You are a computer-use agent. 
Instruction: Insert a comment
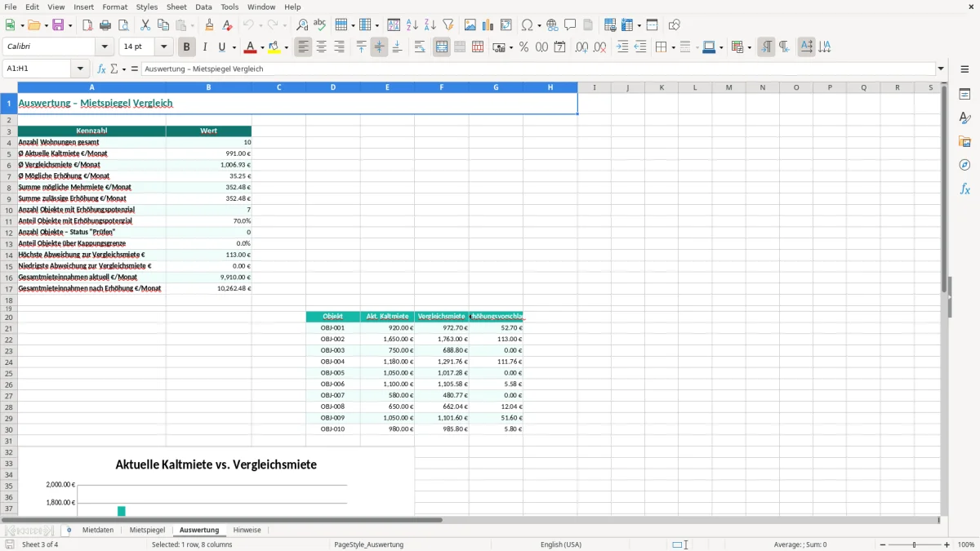click(x=570, y=25)
